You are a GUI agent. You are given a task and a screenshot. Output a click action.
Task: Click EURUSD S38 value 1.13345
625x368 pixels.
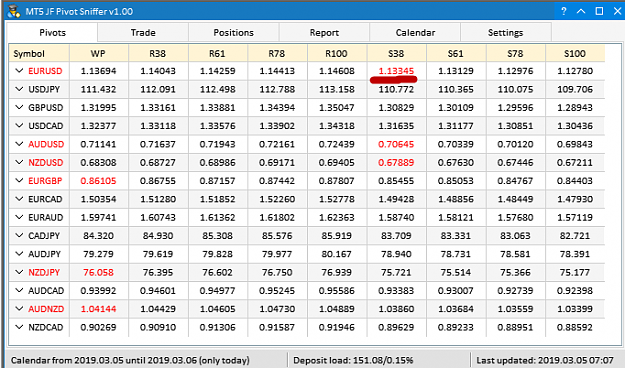pos(396,71)
